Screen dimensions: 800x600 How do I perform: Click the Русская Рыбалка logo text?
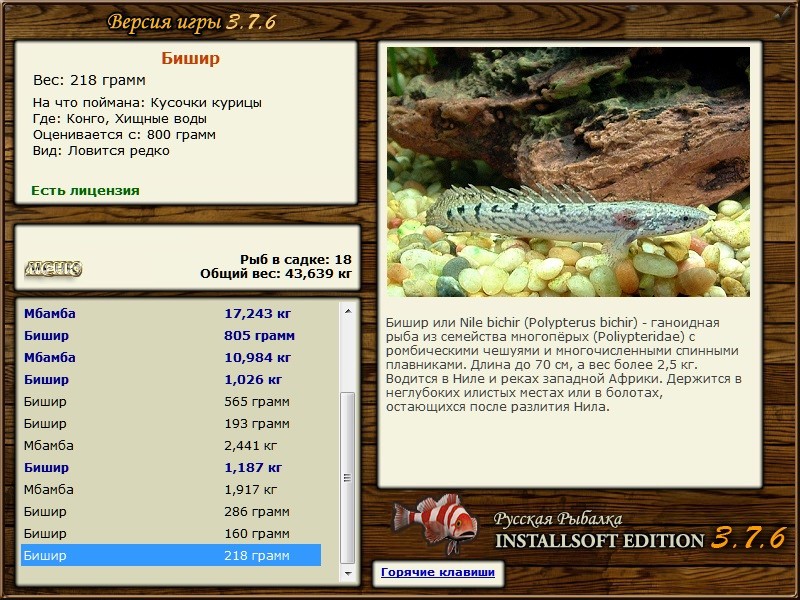tap(558, 518)
